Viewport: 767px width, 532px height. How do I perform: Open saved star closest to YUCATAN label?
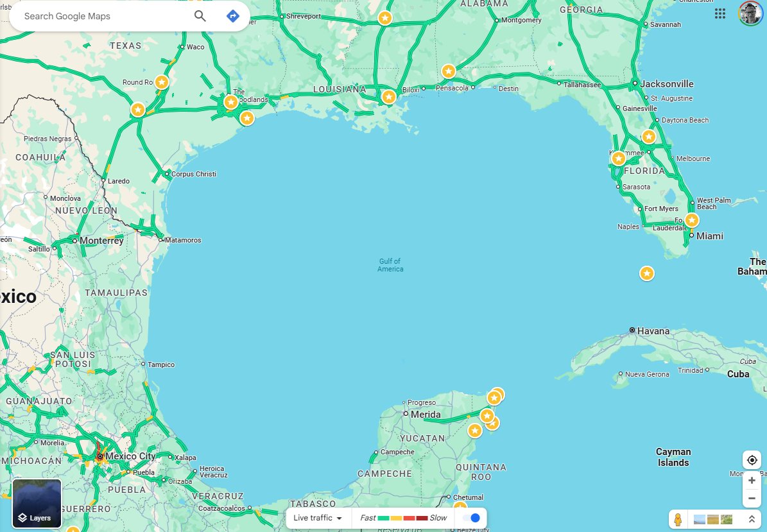click(x=474, y=431)
